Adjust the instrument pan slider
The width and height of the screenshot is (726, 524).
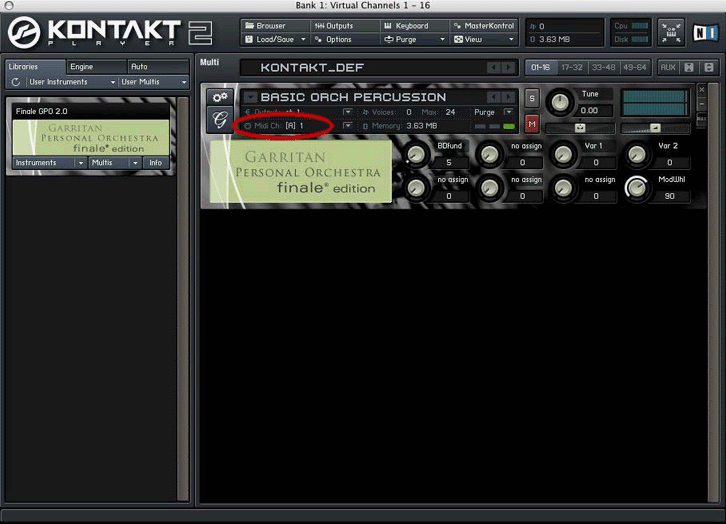tap(580, 128)
